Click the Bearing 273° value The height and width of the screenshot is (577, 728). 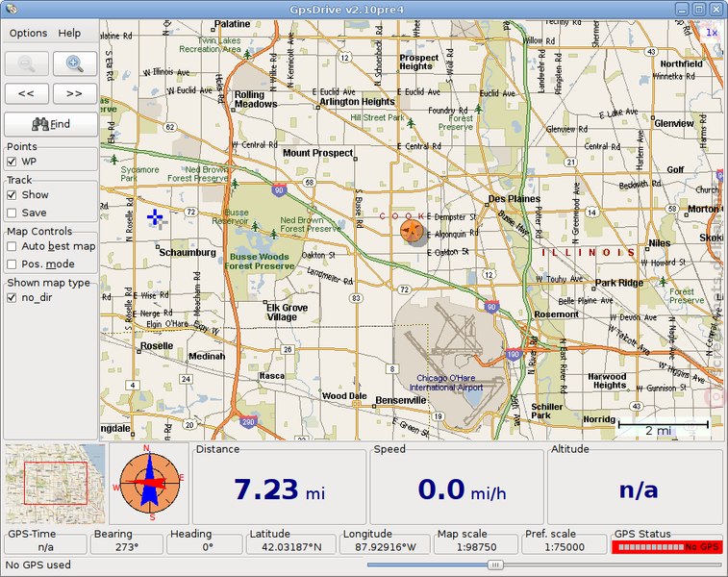pyautogui.click(x=127, y=547)
